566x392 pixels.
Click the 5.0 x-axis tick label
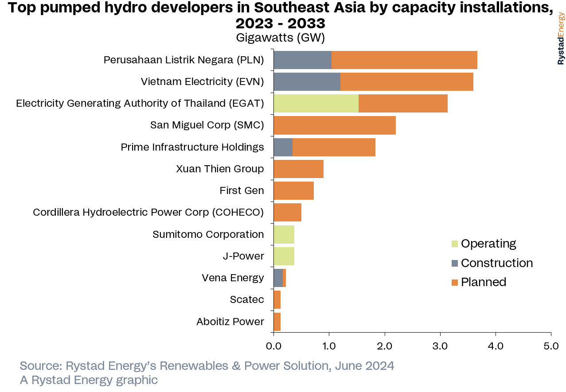point(550,346)
